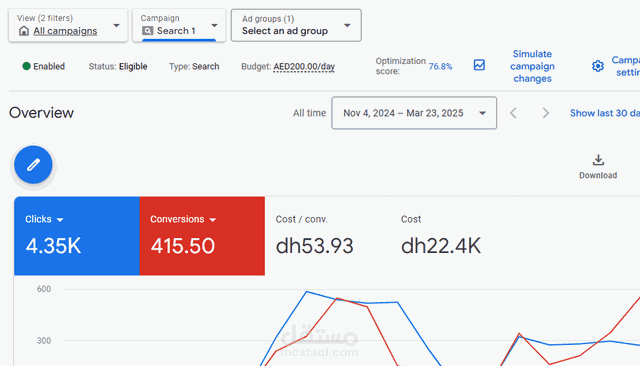Click the Campaign settings link
The height and width of the screenshot is (366, 640).
(626, 66)
